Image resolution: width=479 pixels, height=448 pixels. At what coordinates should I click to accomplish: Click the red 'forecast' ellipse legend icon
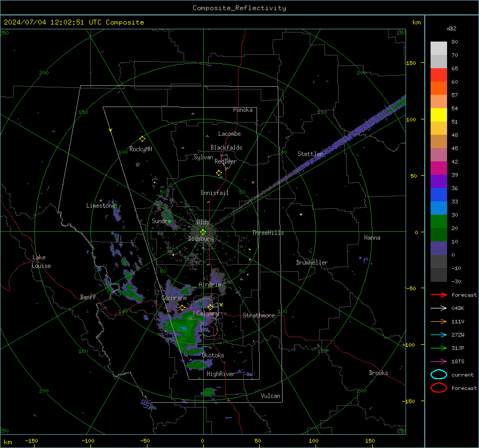(439, 388)
